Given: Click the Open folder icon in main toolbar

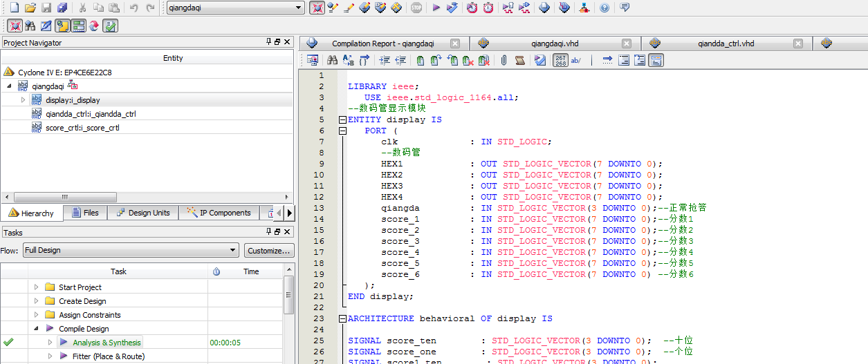Looking at the screenshot, I should (30, 8).
